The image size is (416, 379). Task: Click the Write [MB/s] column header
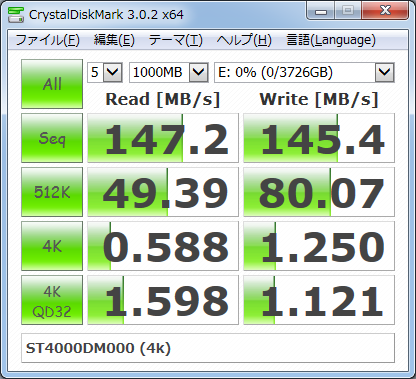[x=319, y=99]
